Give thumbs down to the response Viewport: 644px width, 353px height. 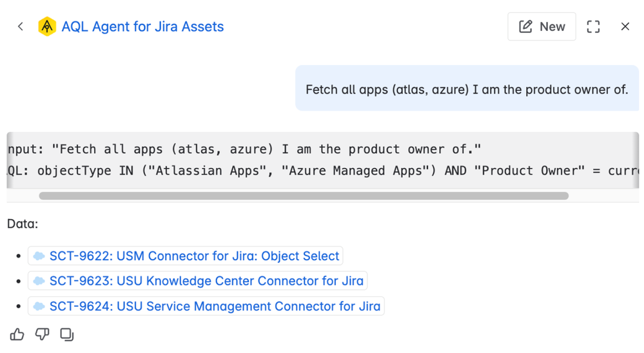click(42, 334)
